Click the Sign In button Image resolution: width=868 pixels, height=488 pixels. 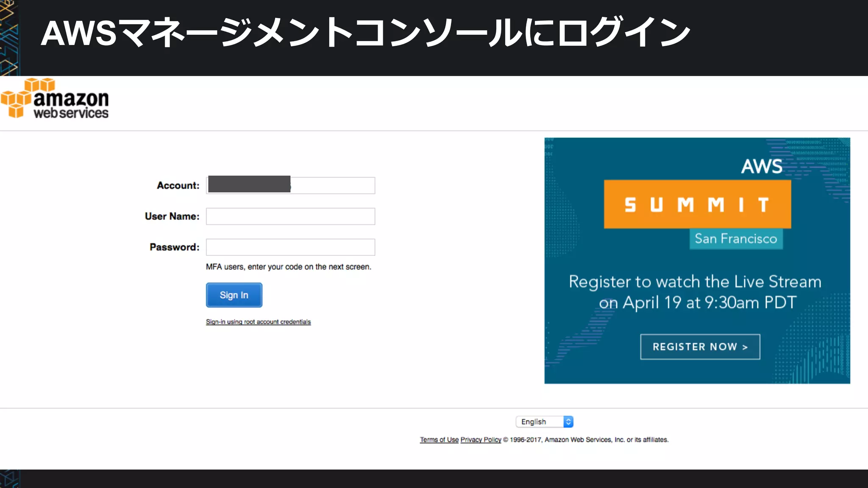pos(234,295)
